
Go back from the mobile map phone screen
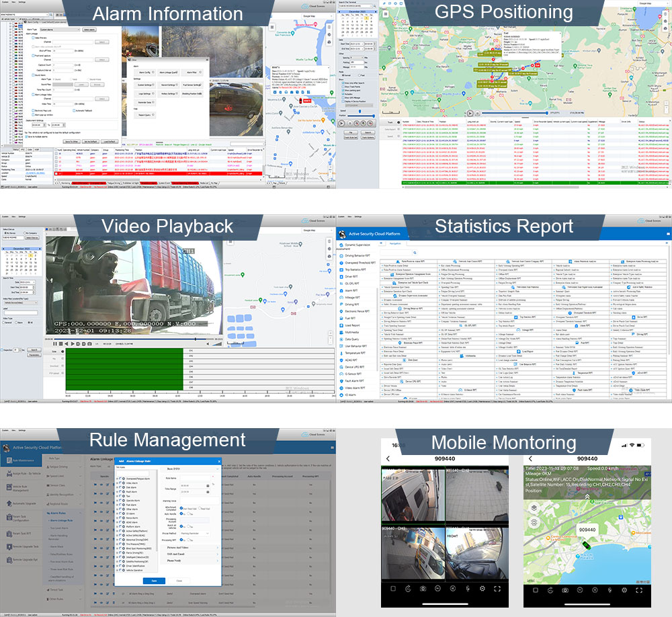tap(530, 459)
